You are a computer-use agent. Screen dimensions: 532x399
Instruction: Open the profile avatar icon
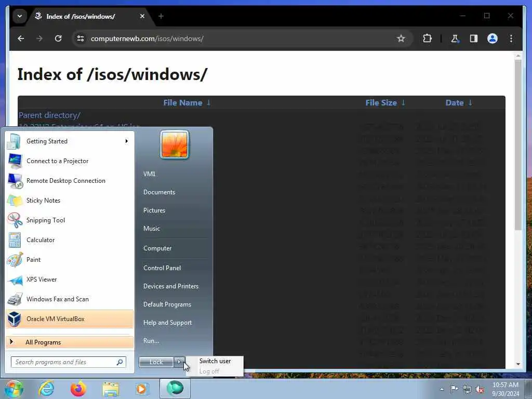pos(493,38)
